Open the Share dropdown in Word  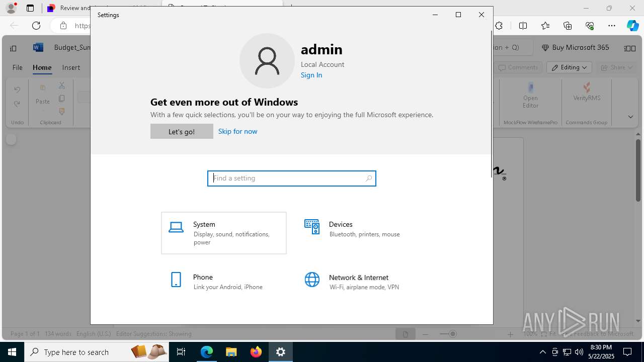[616, 67]
